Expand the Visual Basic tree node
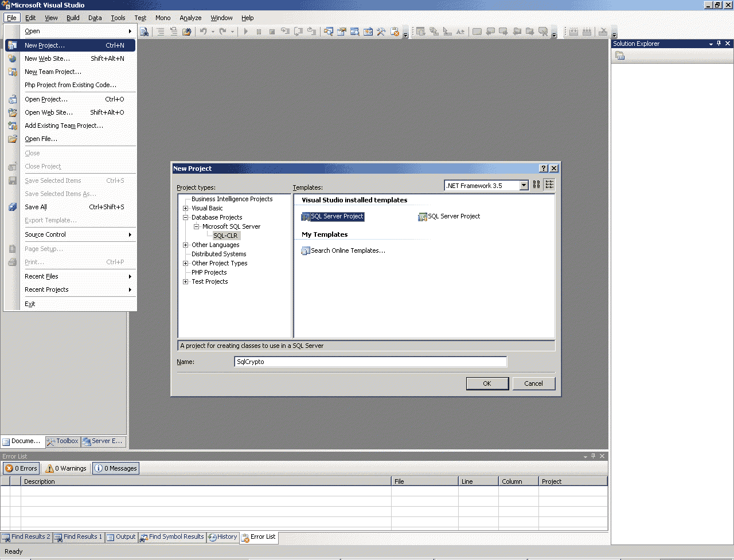734x560 pixels. pos(186,208)
